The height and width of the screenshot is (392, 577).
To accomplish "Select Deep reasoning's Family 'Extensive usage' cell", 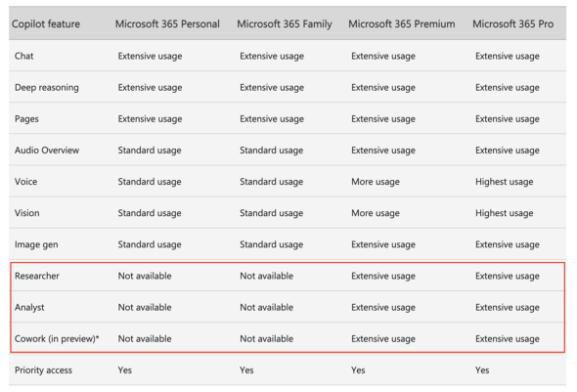I will click(272, 88).
